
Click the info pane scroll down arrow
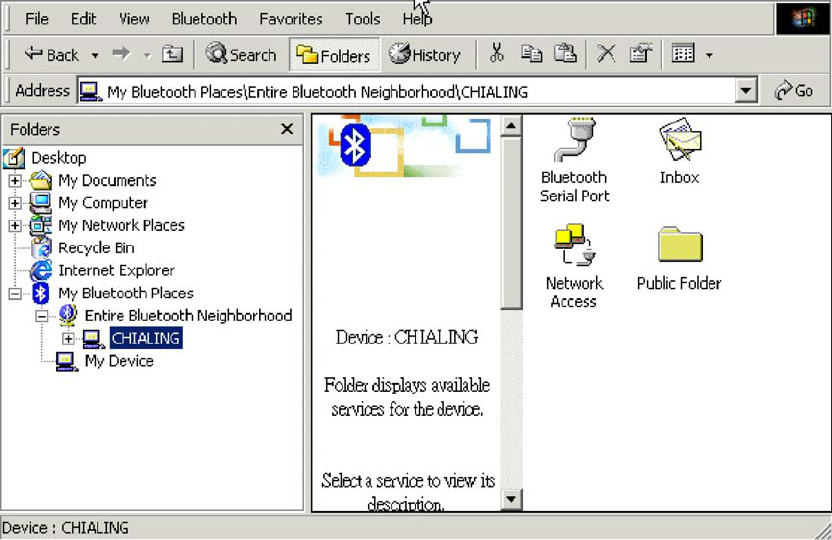[510, 499]
